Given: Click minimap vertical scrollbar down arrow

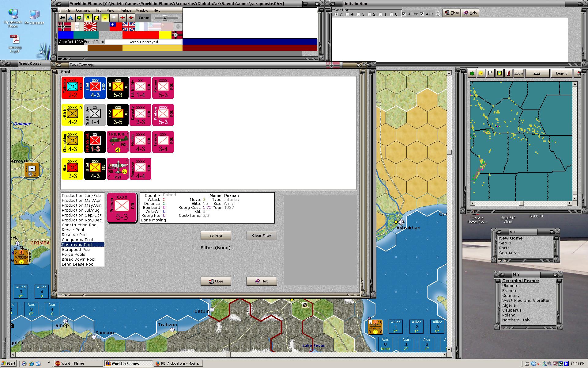Looking at the screenshot, I should (x=575, y=198).
